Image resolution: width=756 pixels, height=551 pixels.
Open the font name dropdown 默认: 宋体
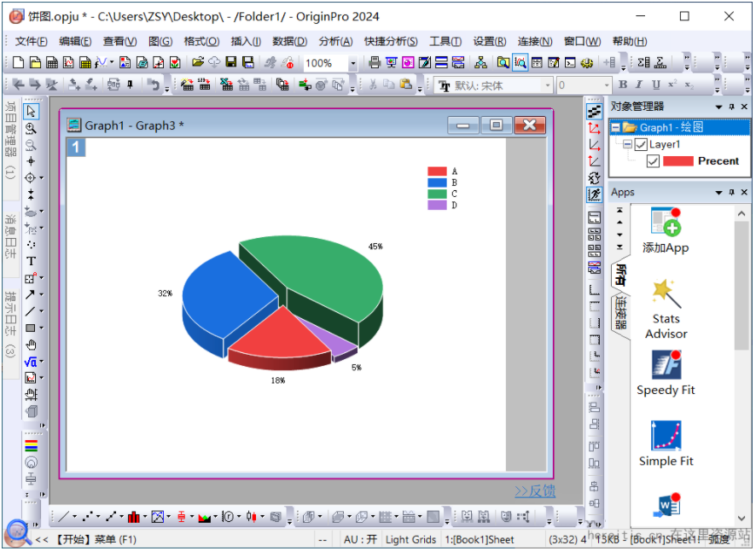point(547,85)
